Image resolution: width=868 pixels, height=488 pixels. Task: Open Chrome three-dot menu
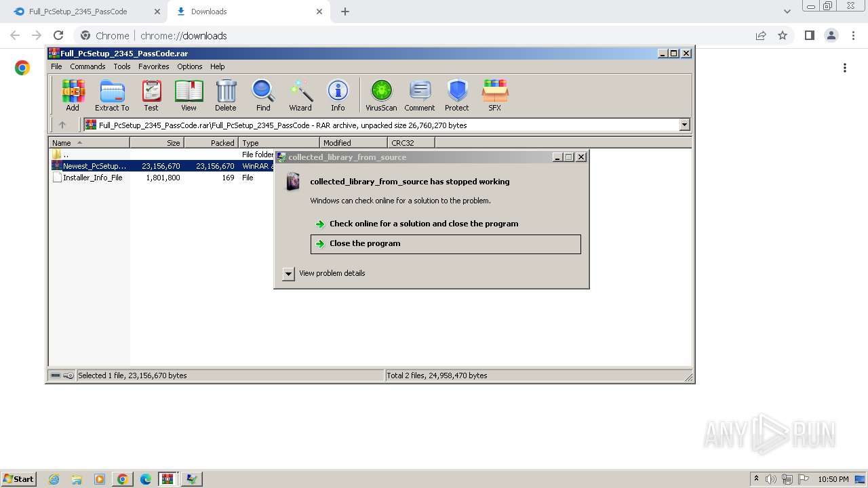pyautogui.click(x=853, y=35)
